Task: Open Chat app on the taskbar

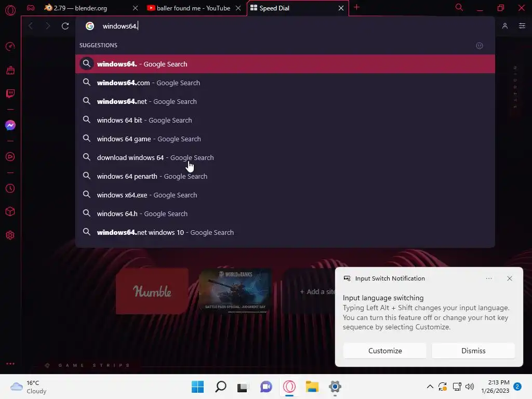Action: pos(266,387)
